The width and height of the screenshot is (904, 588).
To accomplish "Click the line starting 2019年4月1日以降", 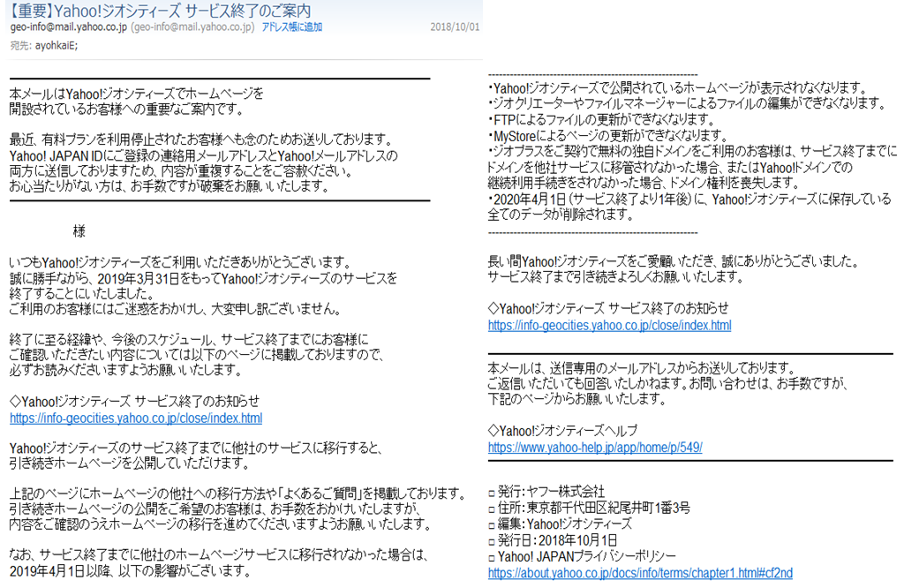I will [131, 571].
